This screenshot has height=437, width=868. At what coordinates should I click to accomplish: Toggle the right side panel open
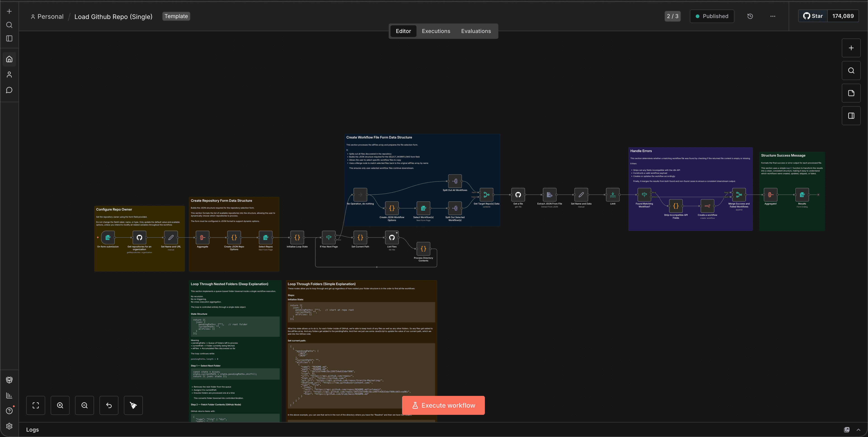pos(851,115)
